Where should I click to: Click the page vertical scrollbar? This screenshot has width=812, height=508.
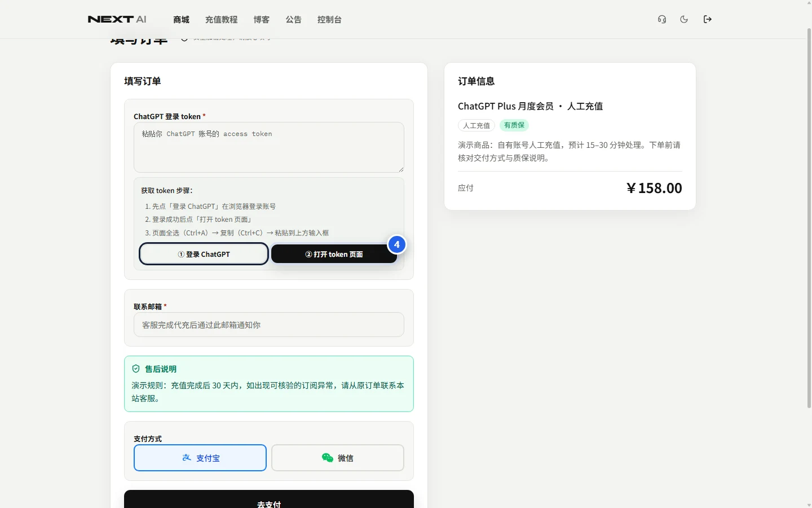809,217
